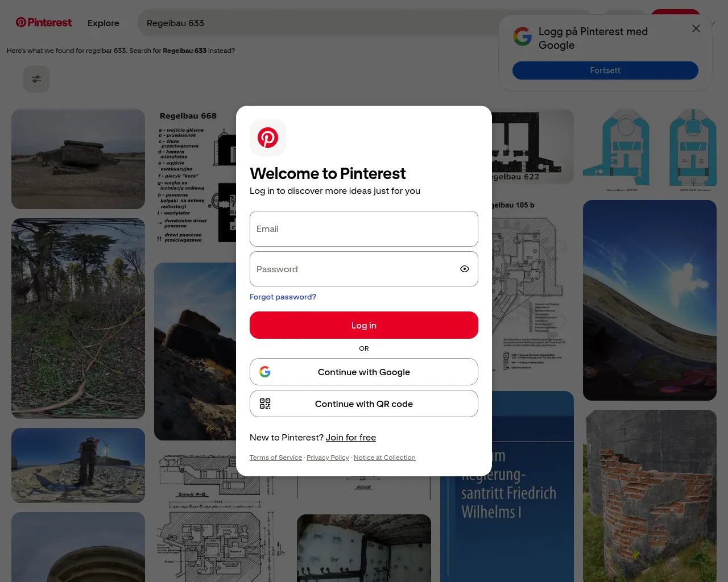Toggle password visibility eye icon
Image resolution: width=728 pixels, height=582 pixels.
point(465,269)
